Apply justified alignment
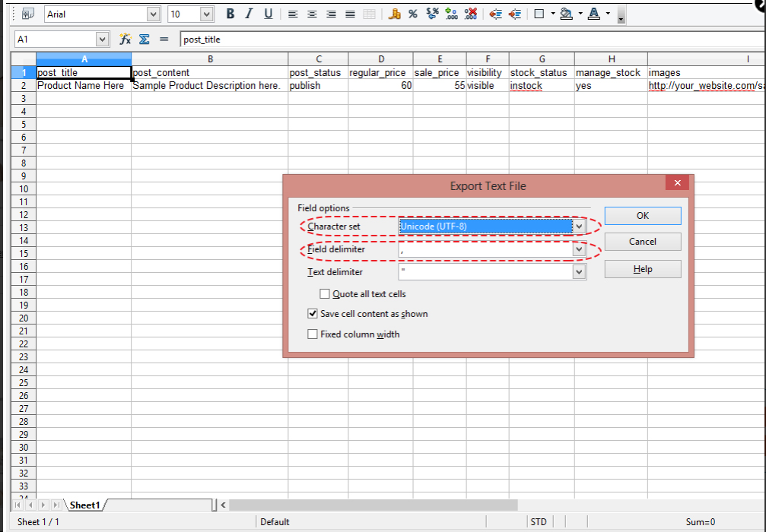 [350, 14]
